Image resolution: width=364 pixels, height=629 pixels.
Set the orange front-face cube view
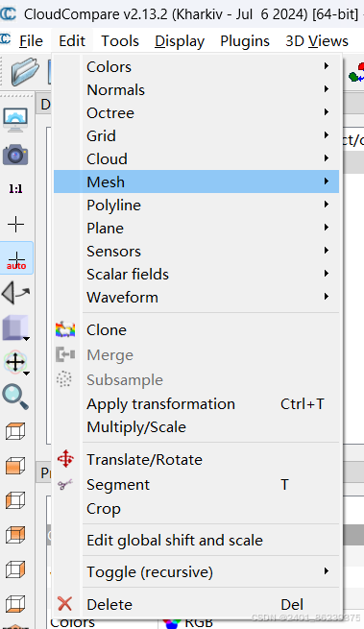15,466
